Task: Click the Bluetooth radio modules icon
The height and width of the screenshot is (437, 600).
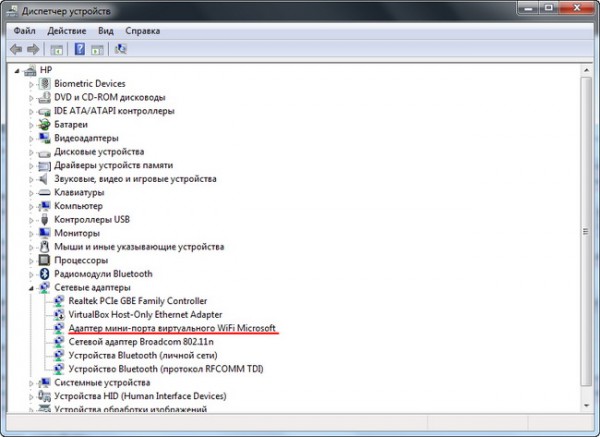Action: click(44, 273)
